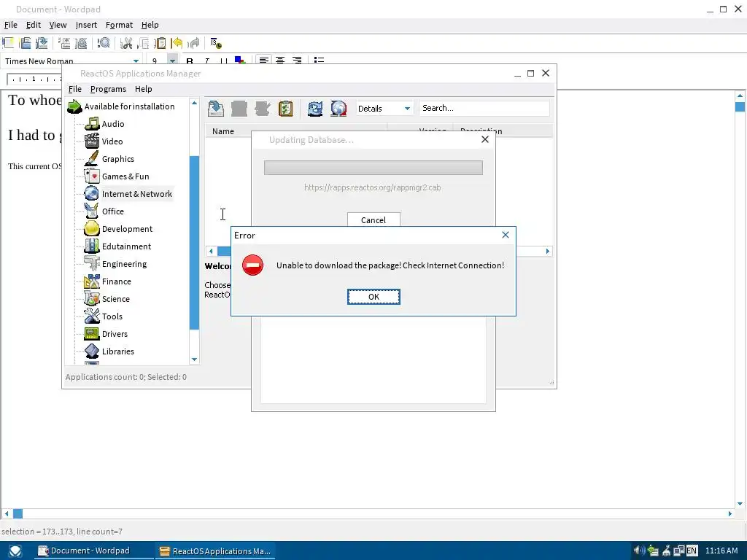The height and width of the screenshot is (560, 747).
Task: Open Wordpad Edit menu
Action: point(34,25)
